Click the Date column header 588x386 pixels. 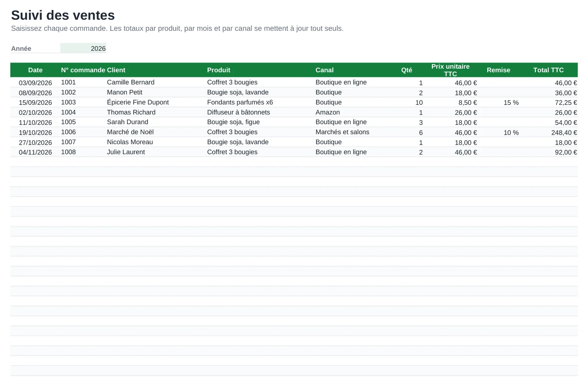click(35, 70)
